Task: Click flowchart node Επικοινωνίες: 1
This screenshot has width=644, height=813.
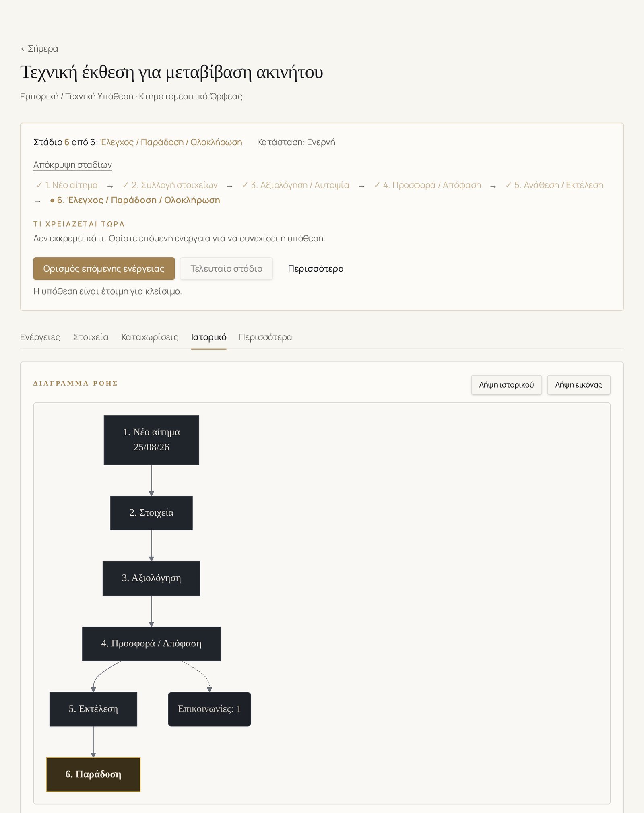Action: click(x=209, y=709)
